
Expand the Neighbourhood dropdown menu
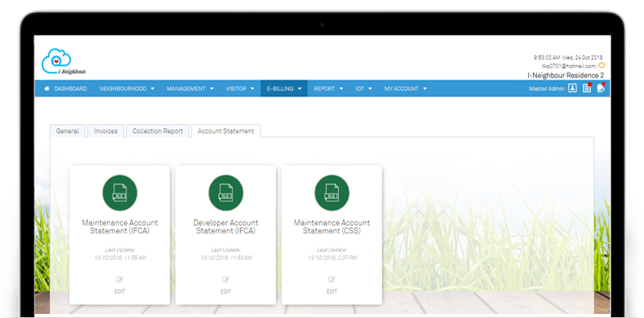pyautogui.click(x=127, y=89)
